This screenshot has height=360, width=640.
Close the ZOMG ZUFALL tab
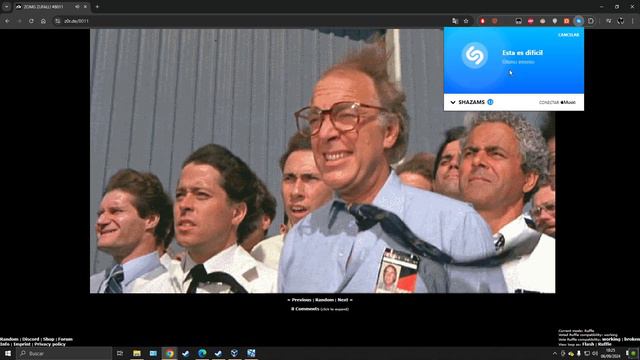[x=85, y=7]
